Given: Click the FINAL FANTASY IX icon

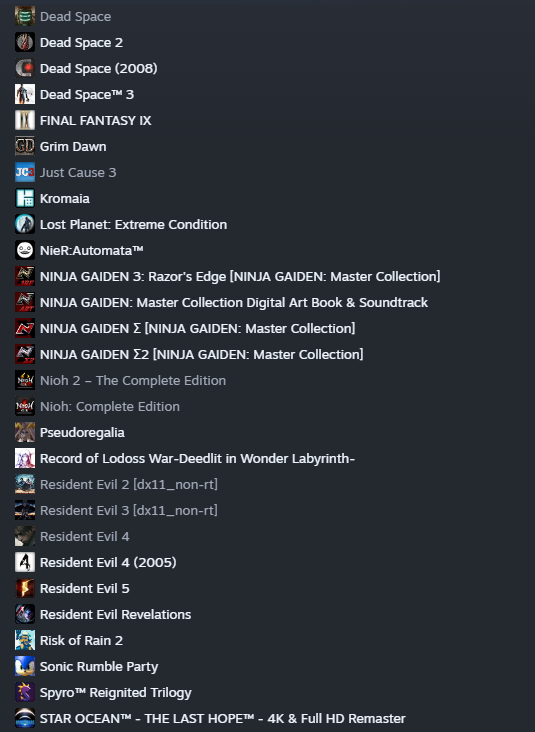Looking at the screenshot, I should 25,120.
